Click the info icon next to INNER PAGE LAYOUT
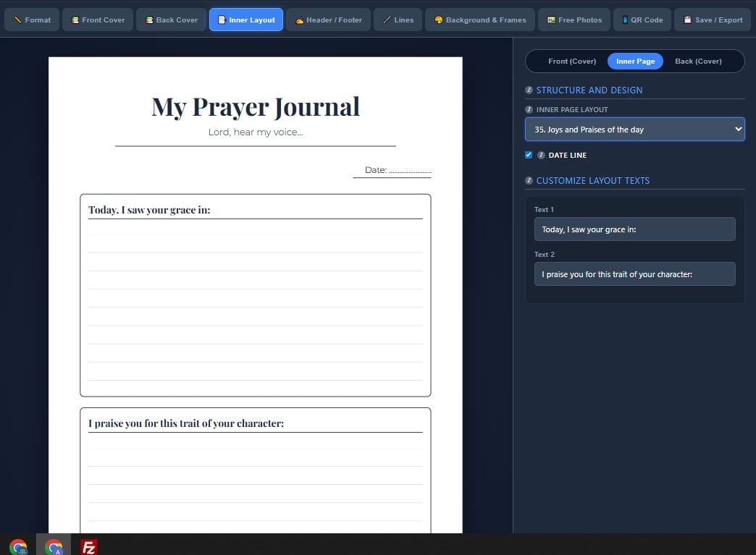The height and width of the screenshot is (555, 756). pyautogui.click(x=529, y=109)
